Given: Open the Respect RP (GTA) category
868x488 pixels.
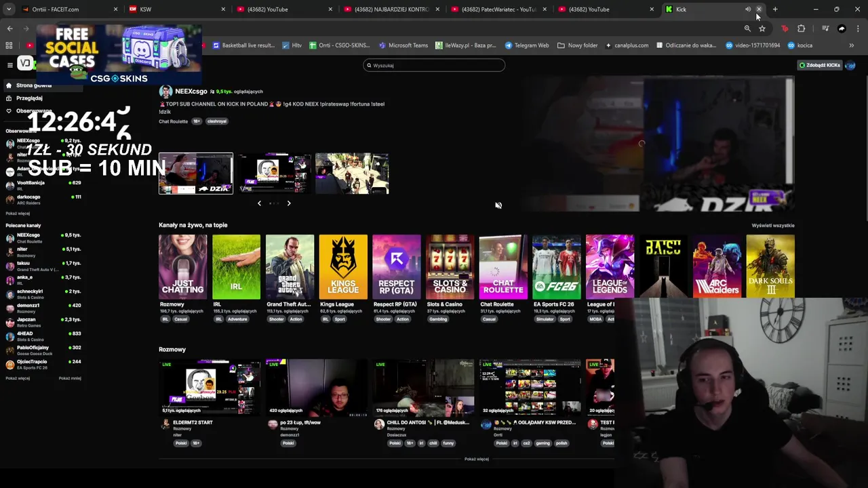Looking at the screenshot, I should 397,267.
